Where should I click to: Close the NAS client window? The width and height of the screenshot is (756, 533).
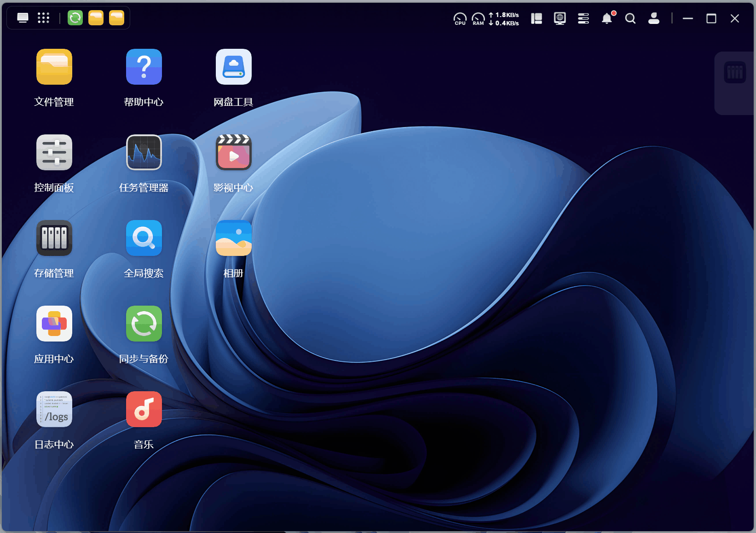tap(735, 18)
